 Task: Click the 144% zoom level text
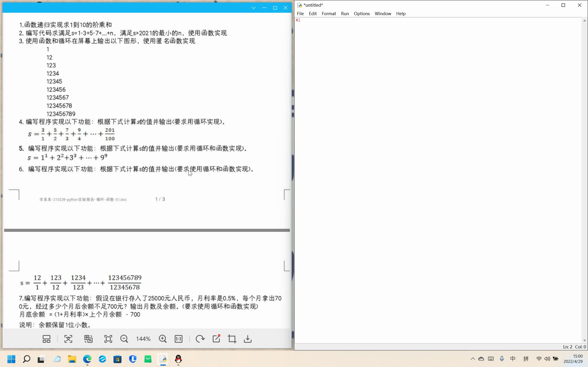pos(143,339)
